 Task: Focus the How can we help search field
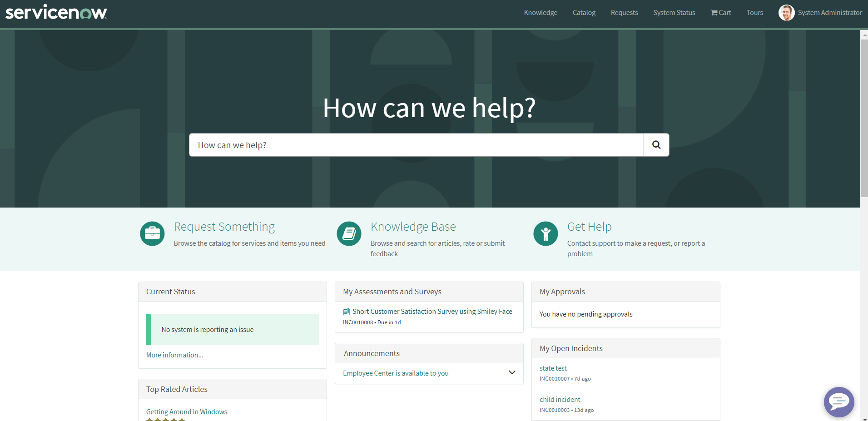[416, 145]
